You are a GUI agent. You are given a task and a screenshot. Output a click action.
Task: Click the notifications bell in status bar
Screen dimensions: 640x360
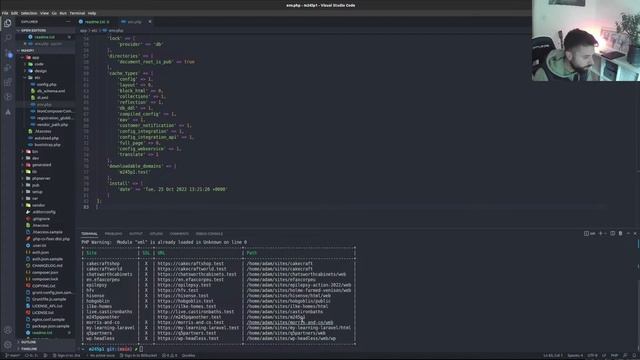635,356
